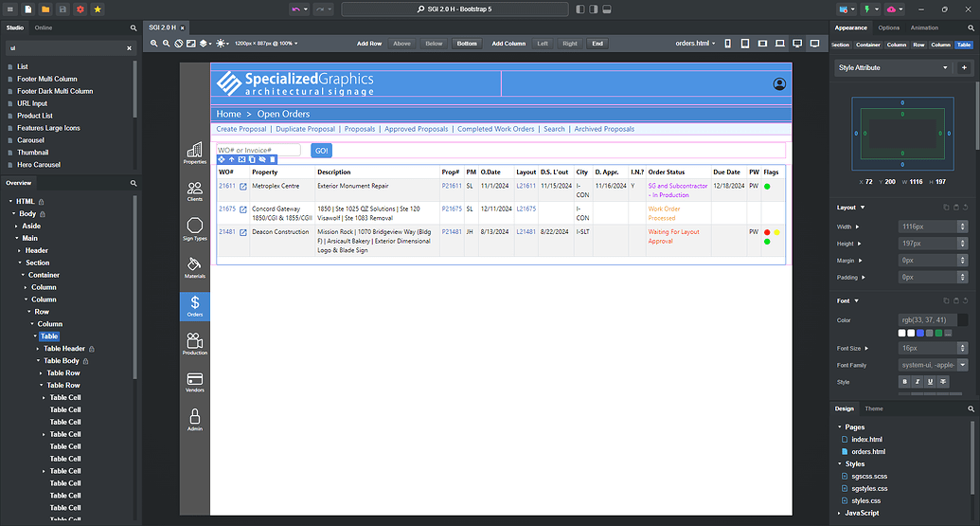This screenshot has height=526, width=980.
Task: Click Add Row Bottom button
Action: tap(467, 44)
